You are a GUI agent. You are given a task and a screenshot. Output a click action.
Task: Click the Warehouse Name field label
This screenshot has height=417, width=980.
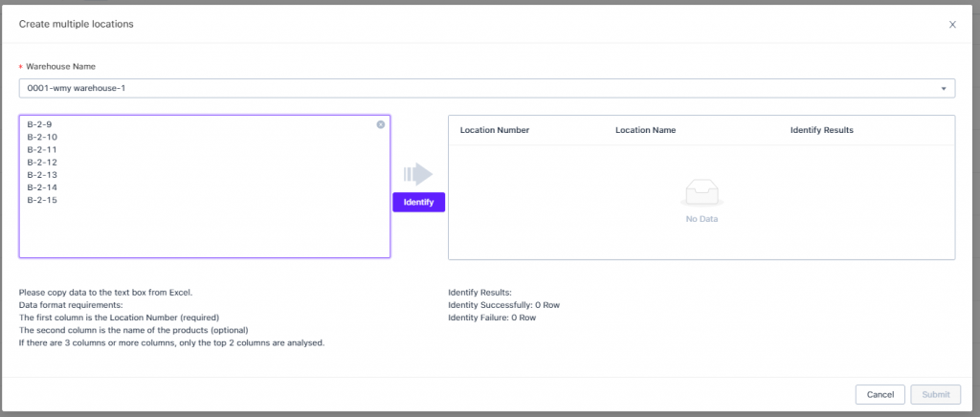tap(60, 66)
